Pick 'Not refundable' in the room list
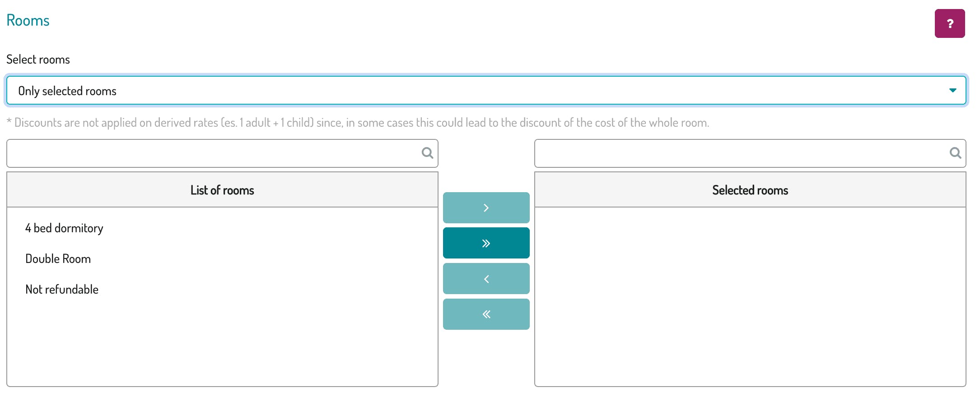The height and width of the screenshot is (415, 980). coord(62,290)
